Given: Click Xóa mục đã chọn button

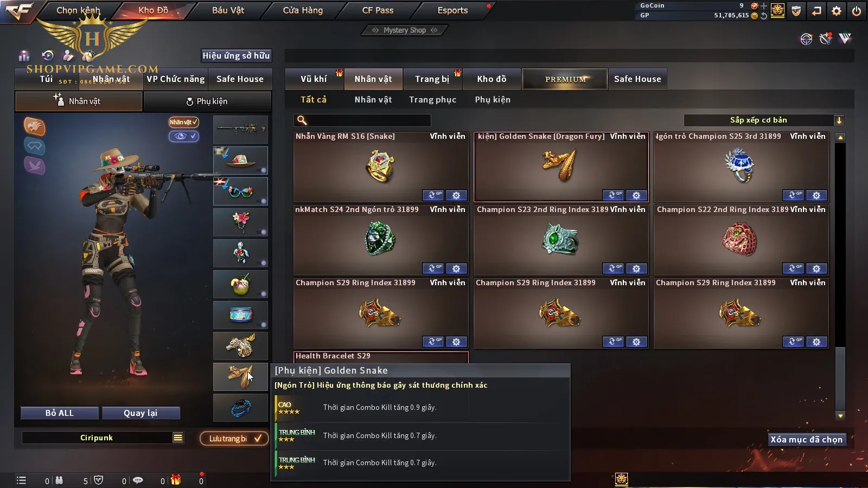Looking at the screenshot, I should [807, 439].
